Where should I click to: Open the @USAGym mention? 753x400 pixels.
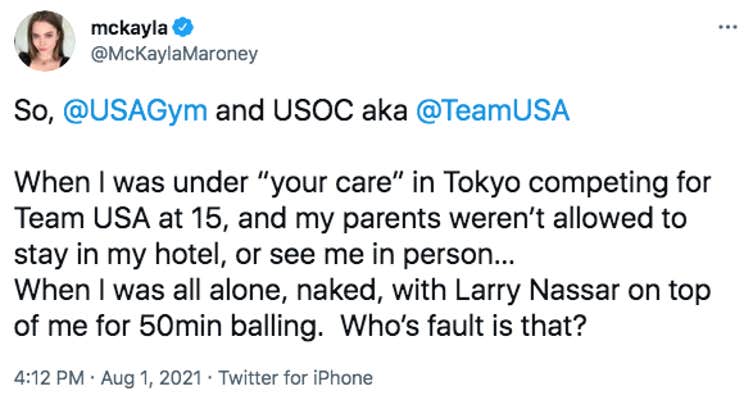[x=136, y=111]
